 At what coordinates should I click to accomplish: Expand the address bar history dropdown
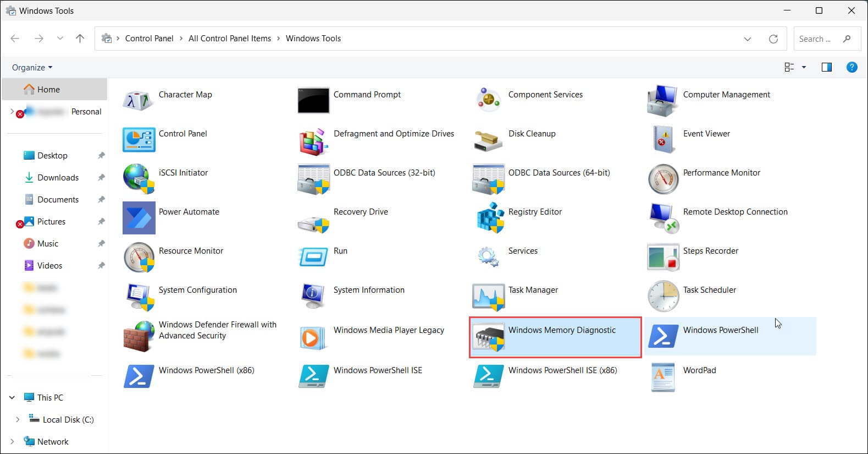pos(747,39)
